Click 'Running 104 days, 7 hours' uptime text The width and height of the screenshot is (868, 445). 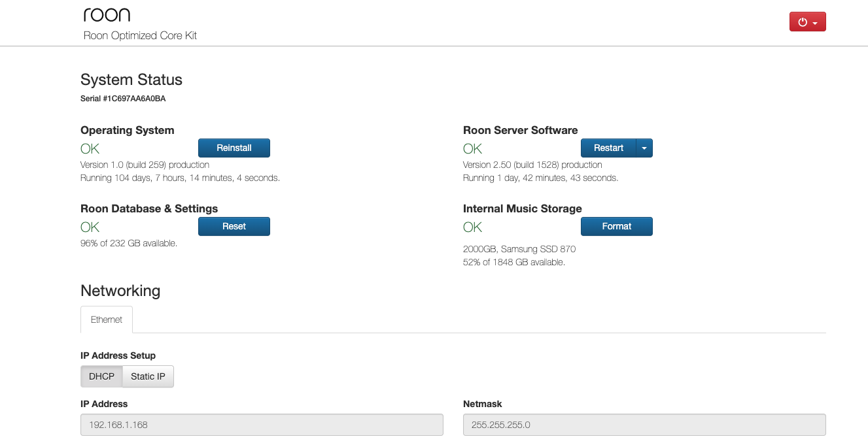180,178
